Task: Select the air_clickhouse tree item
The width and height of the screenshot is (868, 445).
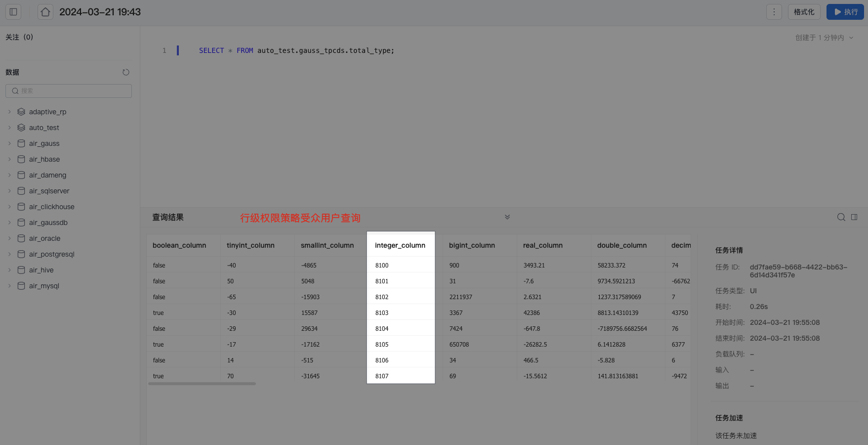Action: [x=51, y=207]
